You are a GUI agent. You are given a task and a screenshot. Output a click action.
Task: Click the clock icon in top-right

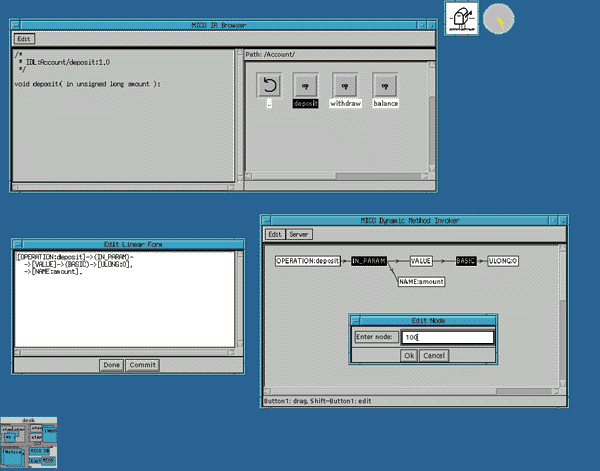[497, 17]
